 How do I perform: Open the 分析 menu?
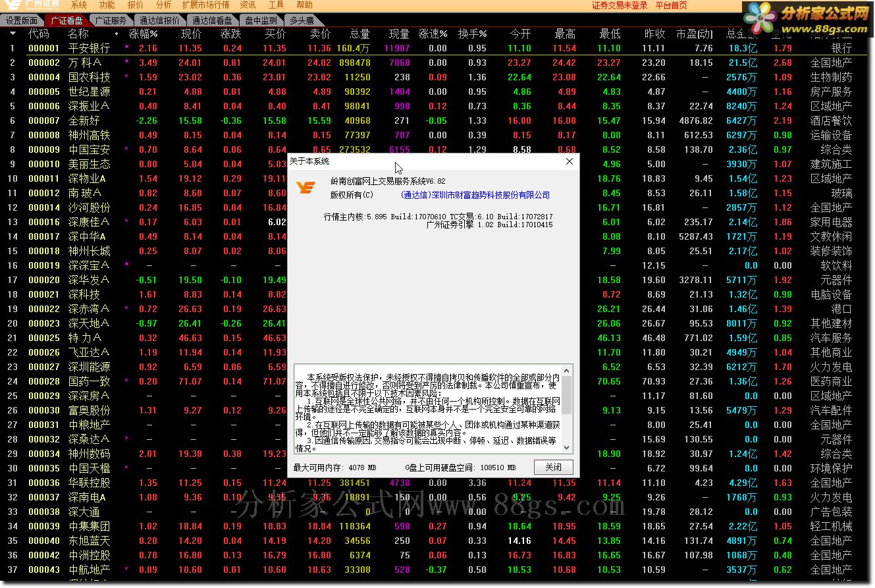click(163, 5)
